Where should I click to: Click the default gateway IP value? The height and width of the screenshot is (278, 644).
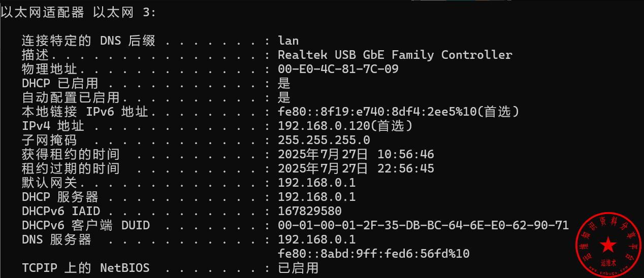[x=316, y=183]
